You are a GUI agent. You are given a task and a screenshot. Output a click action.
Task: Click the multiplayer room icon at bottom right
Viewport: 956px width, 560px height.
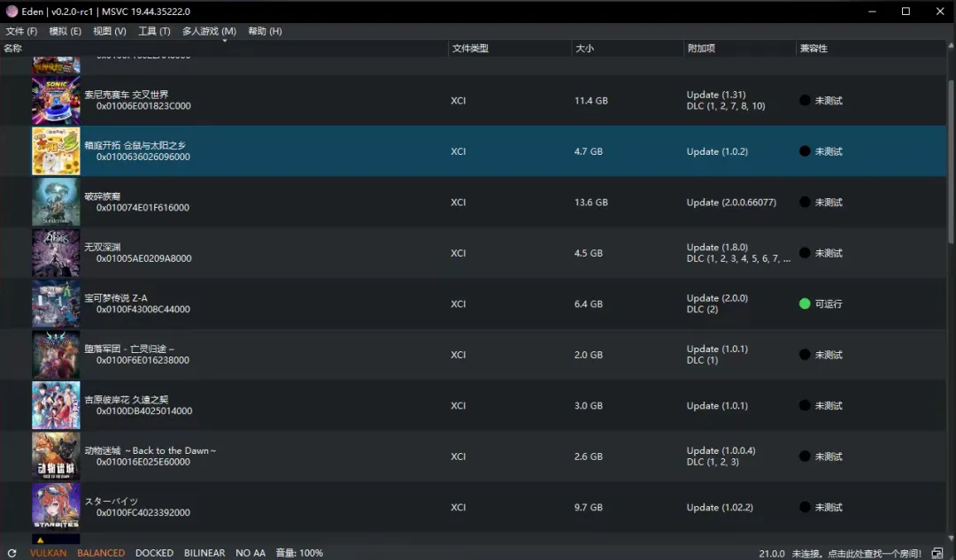[x=937, y=553]
